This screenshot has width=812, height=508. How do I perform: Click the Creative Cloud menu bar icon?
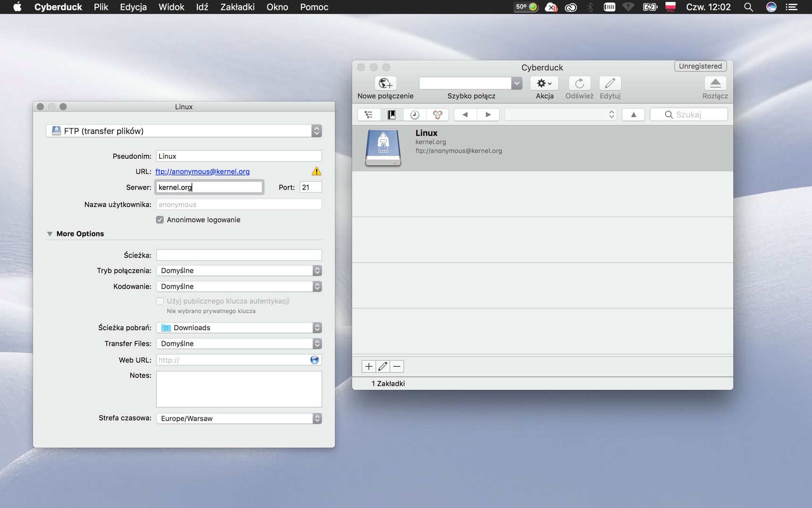tap(571, 7)
